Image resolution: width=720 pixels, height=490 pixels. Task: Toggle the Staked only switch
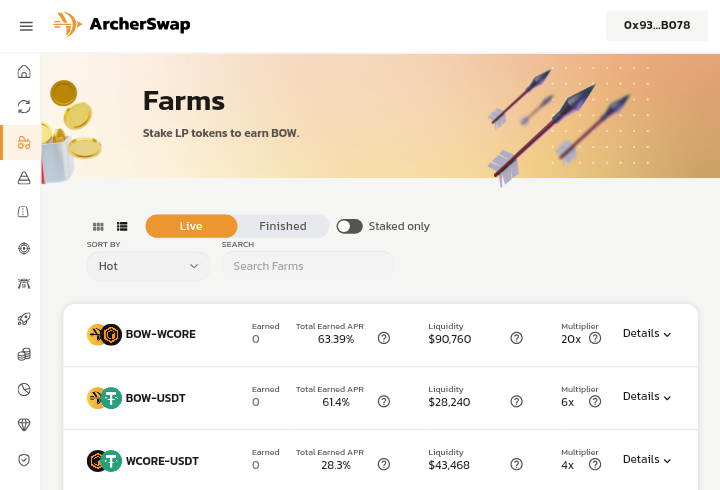coord(349,226)
